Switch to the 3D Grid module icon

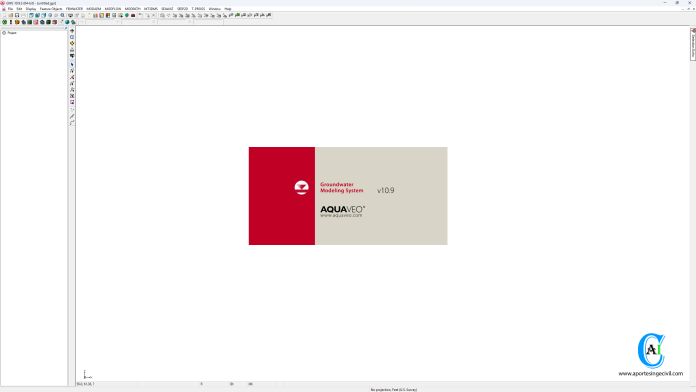point(48,22)
